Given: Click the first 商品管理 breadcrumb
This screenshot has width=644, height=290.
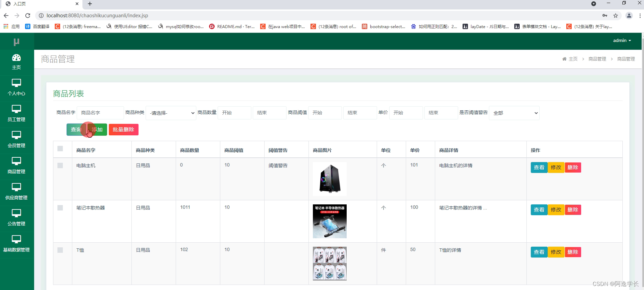Looking at the screenshot, I should (597, 59).
